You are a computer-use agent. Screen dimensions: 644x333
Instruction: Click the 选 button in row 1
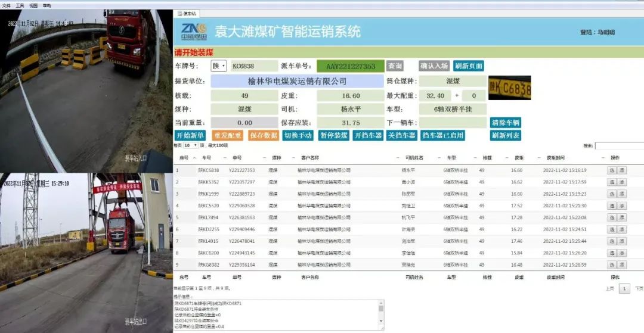coord(611,170)
